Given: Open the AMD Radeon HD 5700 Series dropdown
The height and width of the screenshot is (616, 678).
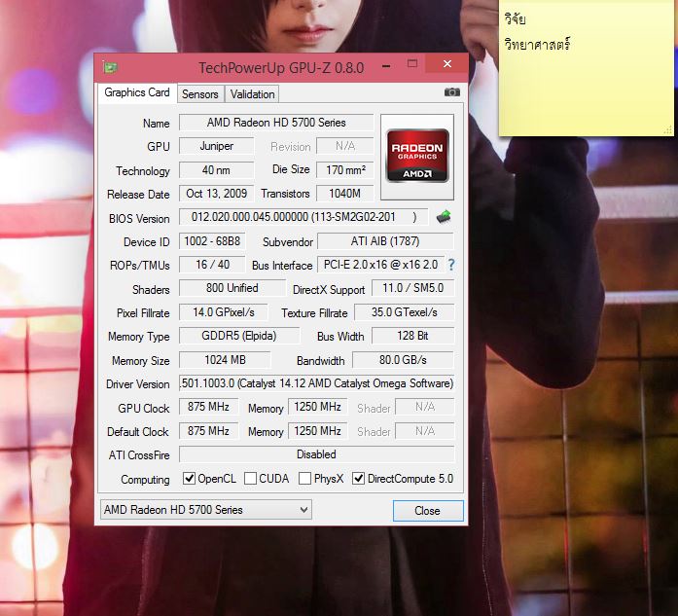Looking at the screenshot, I should coord(206,510).
